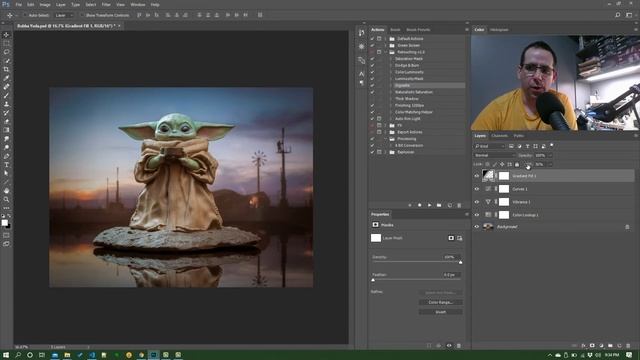Delete the selected action with trash icon
Viewport: 640px width, 360px height.
[459, 205]
